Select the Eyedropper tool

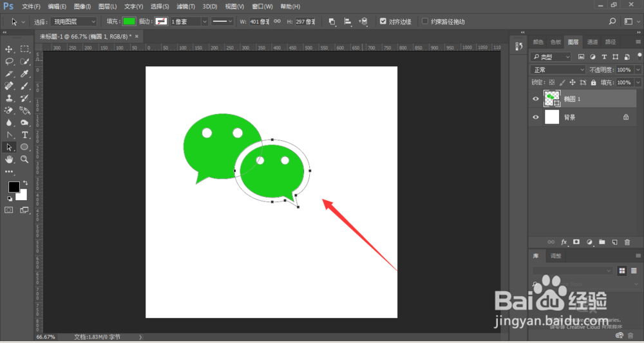click(24, 74)
